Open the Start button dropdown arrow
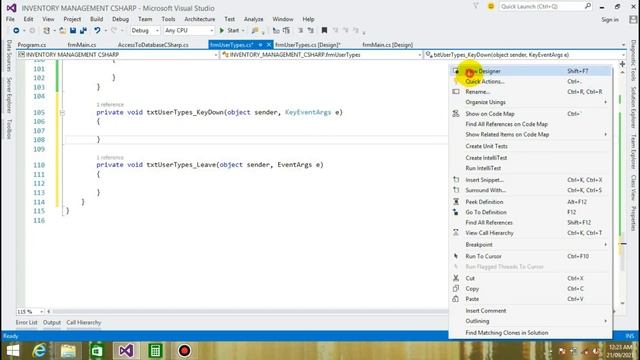Image resolution: width=640 pixels, height=360 pixels. tap(243, 31)
